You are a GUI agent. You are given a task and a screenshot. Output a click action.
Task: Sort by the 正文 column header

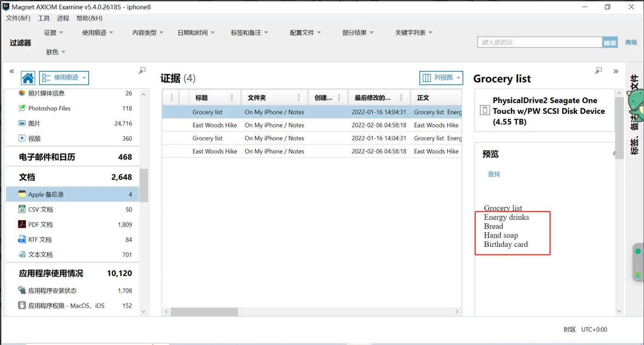pyautogui.click(x=437, y=98)
